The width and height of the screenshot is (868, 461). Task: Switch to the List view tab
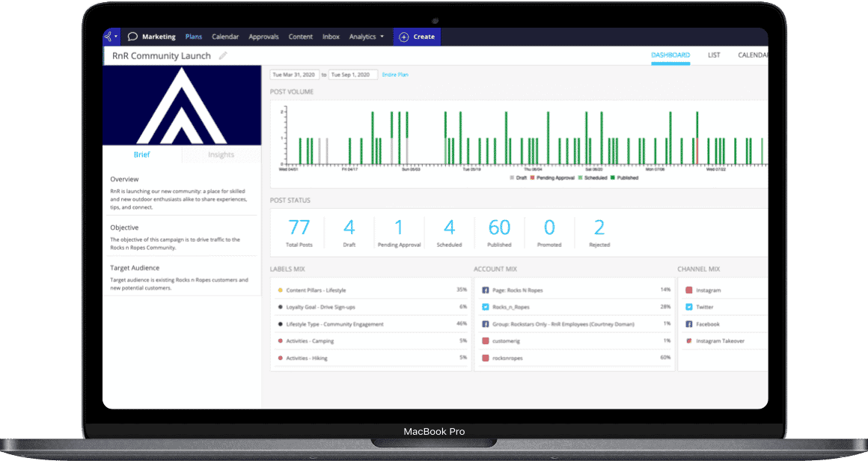pos(714,55)
